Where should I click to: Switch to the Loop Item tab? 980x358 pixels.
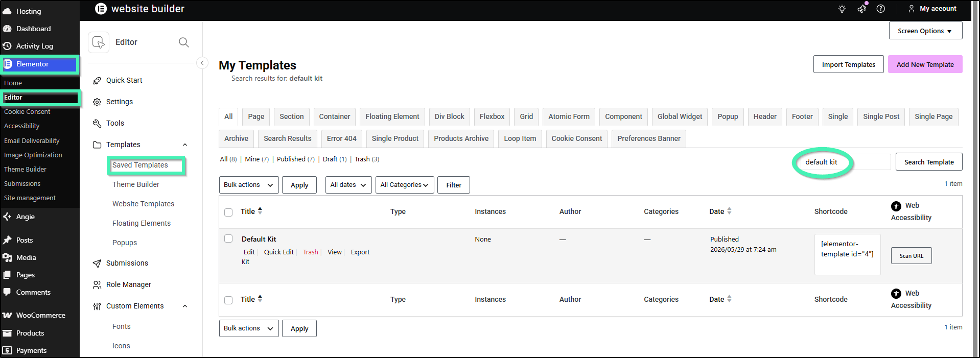pyautogui.click(x=520, y=138)
